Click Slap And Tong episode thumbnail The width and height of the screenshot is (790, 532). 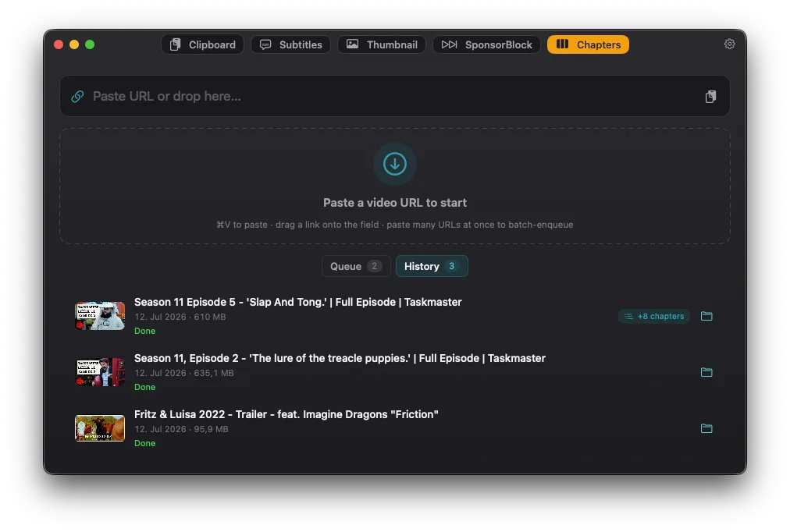[100, 316]
